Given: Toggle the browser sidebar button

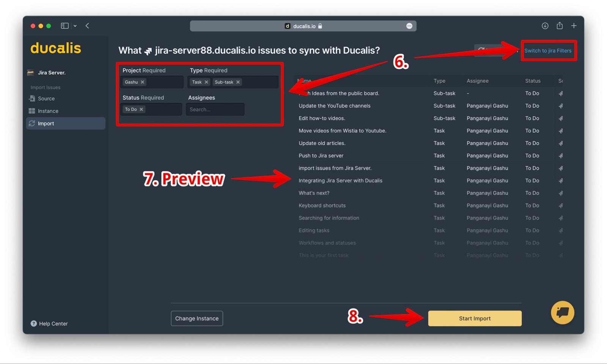Looking at the screenshot, I should click(x=65, y=26).
